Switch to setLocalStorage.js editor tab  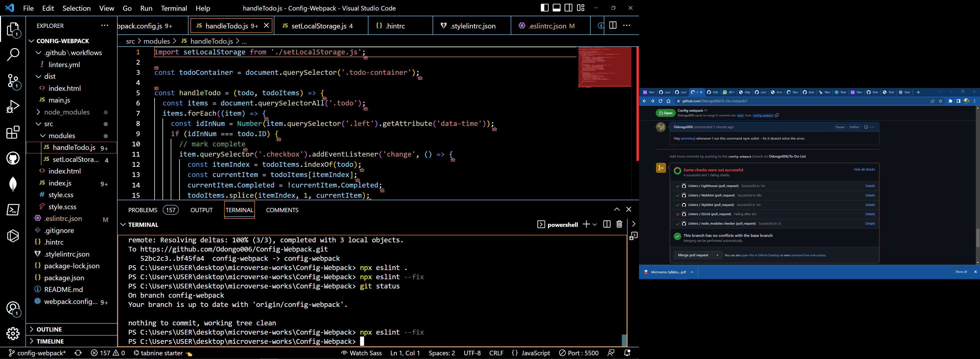click(x=321, y=25)
